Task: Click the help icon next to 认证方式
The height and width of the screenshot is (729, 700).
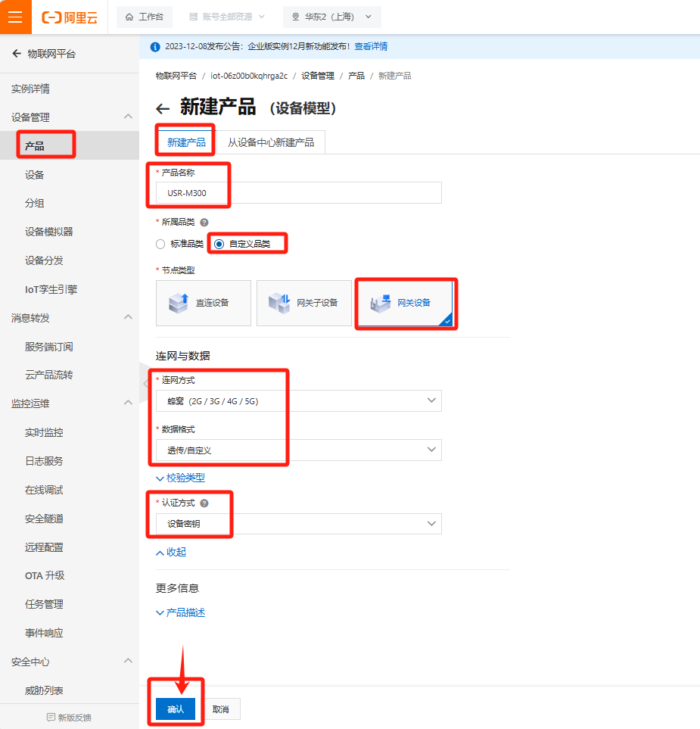Action: point(204,503)
